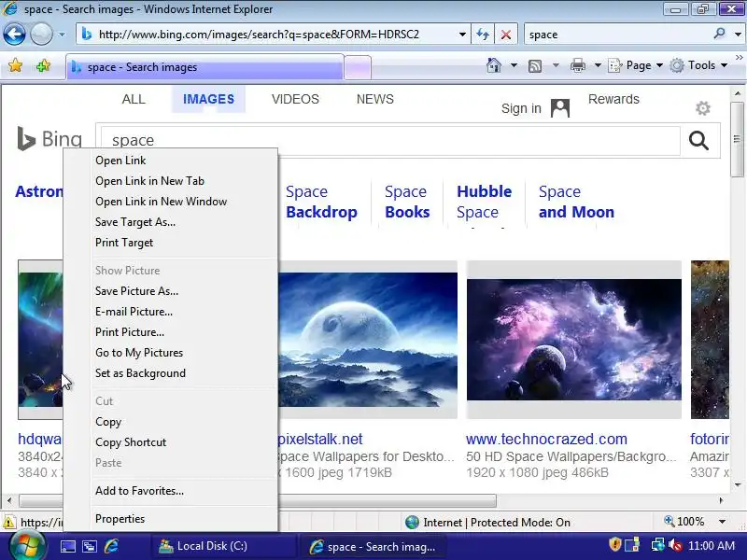Switch to Local Disk (C:) taskbar window
747x560 pixels.
[224, 546]
